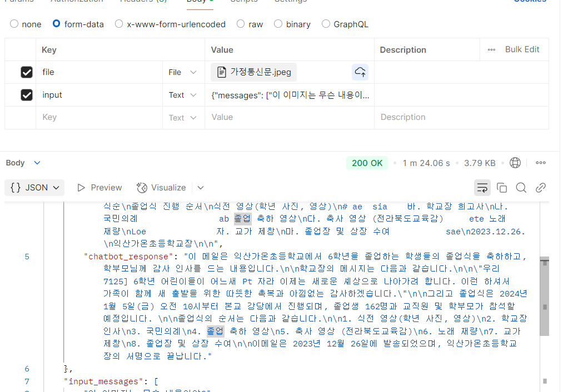573x392 pixels.
Task: Click the cloud upload icon for file
Action: pos(360,72)
